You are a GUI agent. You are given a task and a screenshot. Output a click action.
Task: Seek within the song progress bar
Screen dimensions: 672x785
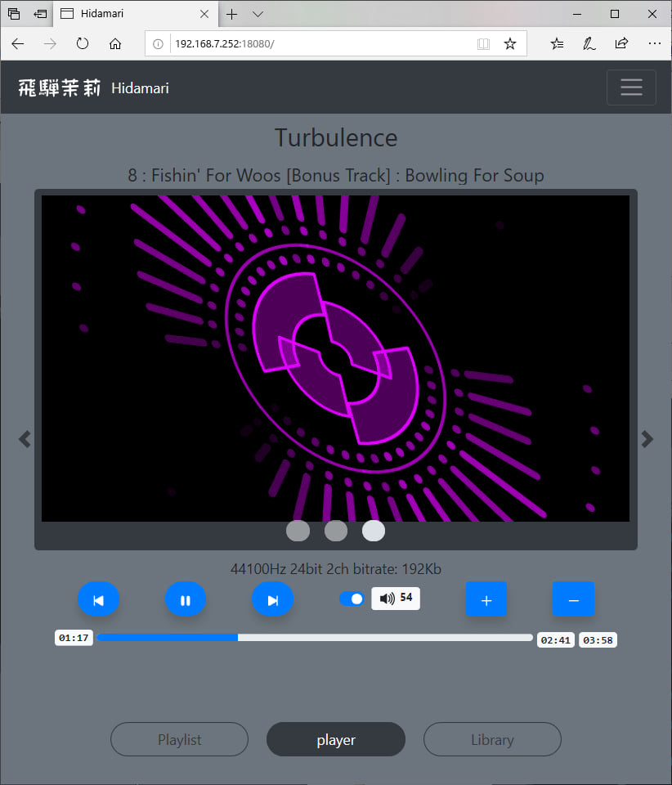(x=315, y=637)
